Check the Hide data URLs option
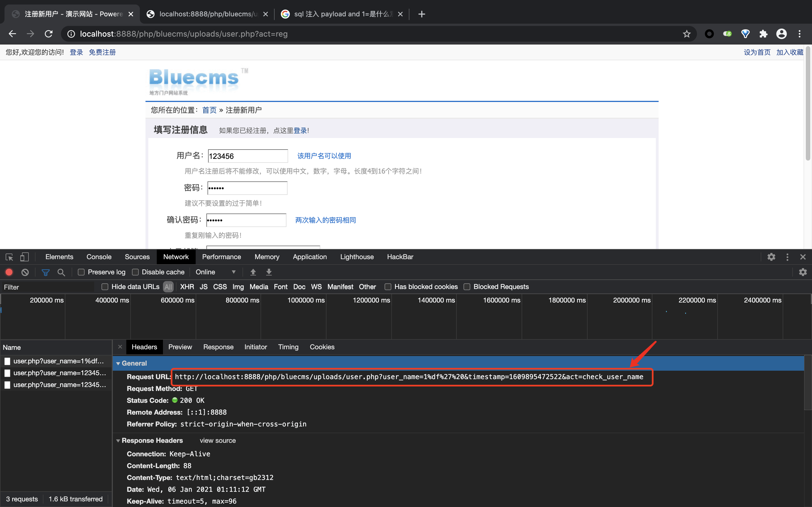The width and height of the screenshot is (812, 507). pos(105,287)
